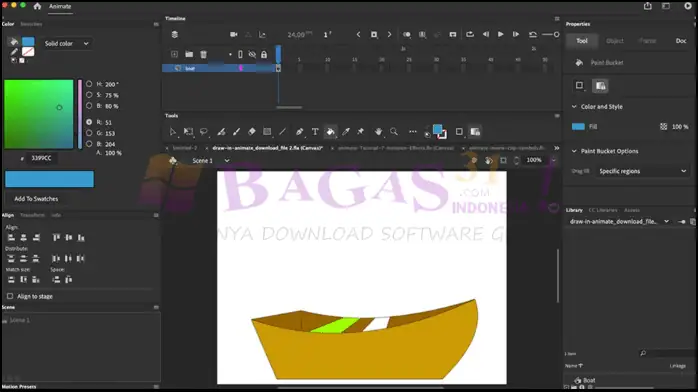Play the timeline animation
The image size is (698, 392).
pos(500,34)
